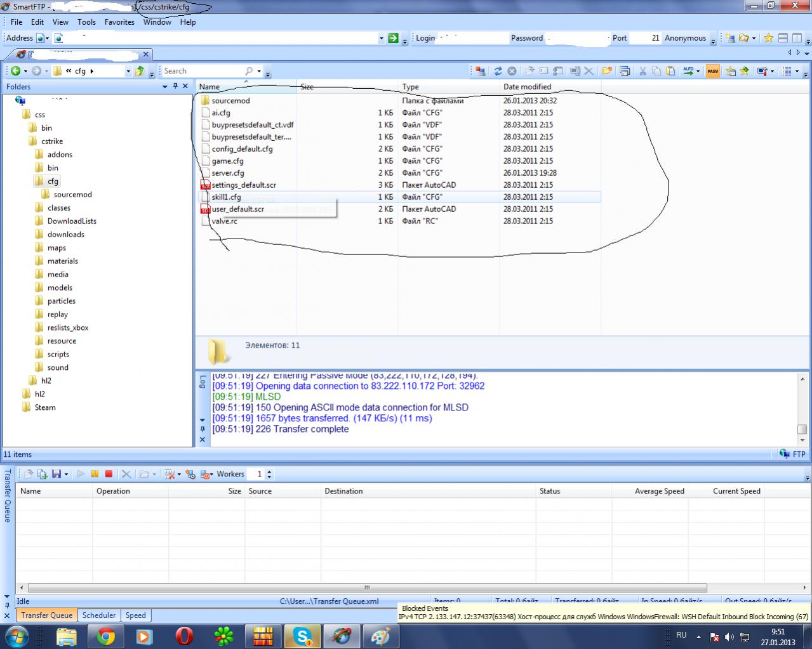Click the Paste clipboard icon

670,71
